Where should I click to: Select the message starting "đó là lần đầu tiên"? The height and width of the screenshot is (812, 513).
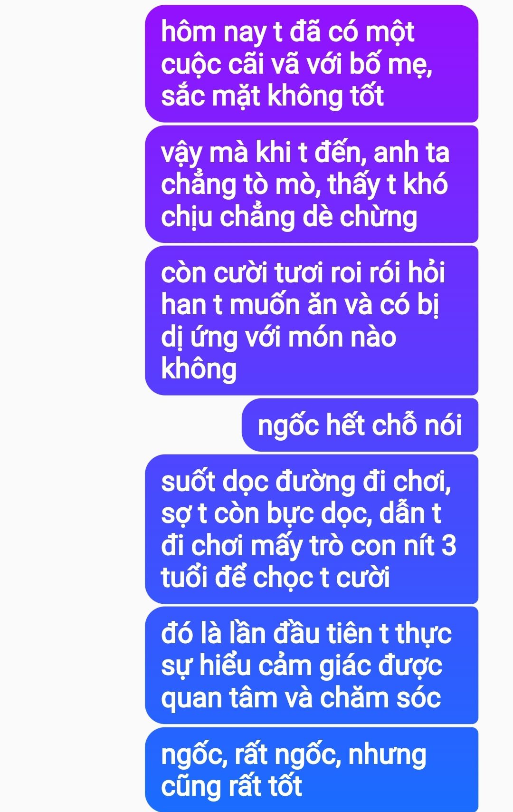click(312, 665)
